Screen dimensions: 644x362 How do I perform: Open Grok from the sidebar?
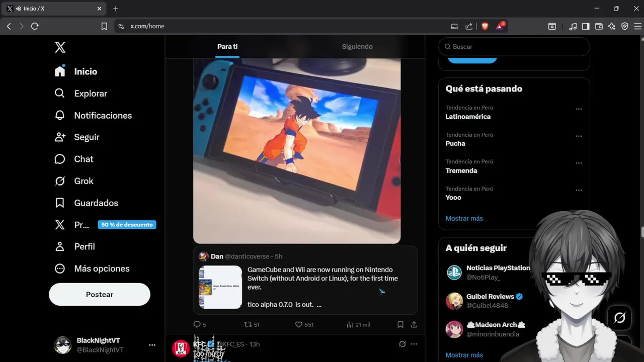tap(74, 181)
